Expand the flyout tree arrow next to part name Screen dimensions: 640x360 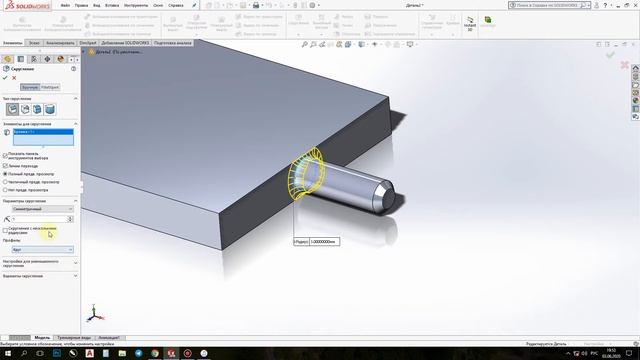click(x=84, y=52)
